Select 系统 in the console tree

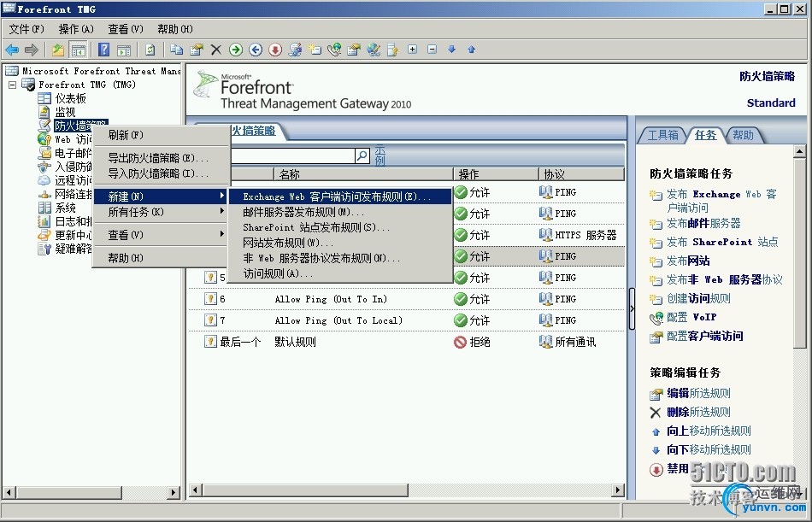point(65,208)
